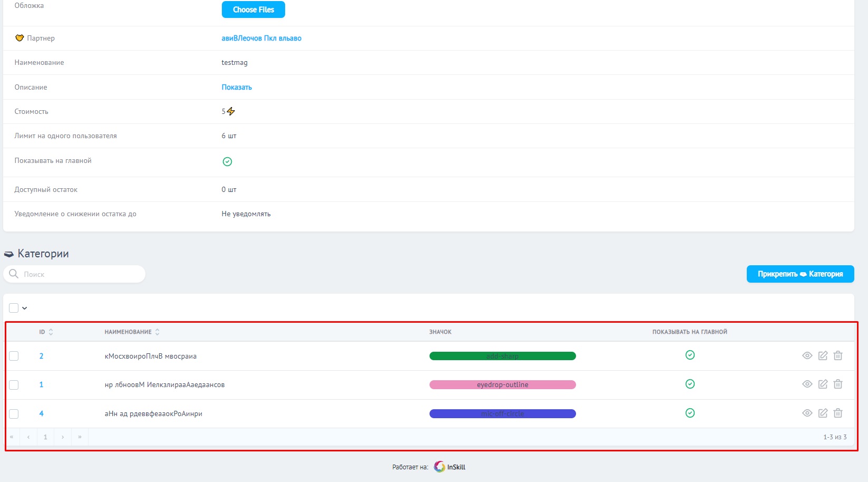Click the view eye icon for category ID 2
This screenshot has height=482, width=868.
click(x=807, y=355)
